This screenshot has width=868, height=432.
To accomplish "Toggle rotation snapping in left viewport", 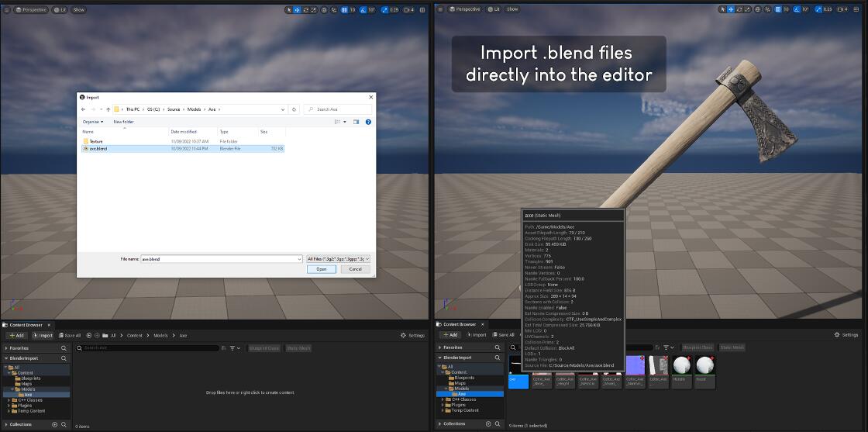I will click(x=363, y=9).
